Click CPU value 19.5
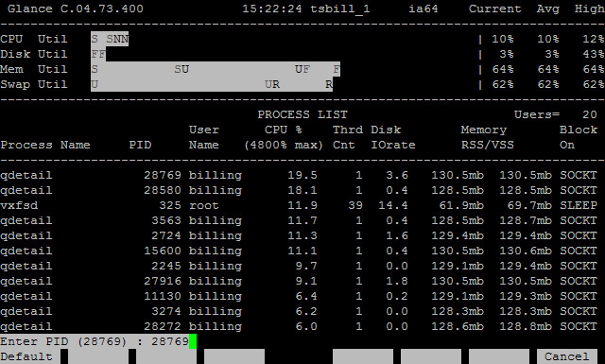Image resolution: width=605 pixels, height=364 pixels. tap(302, 175)
